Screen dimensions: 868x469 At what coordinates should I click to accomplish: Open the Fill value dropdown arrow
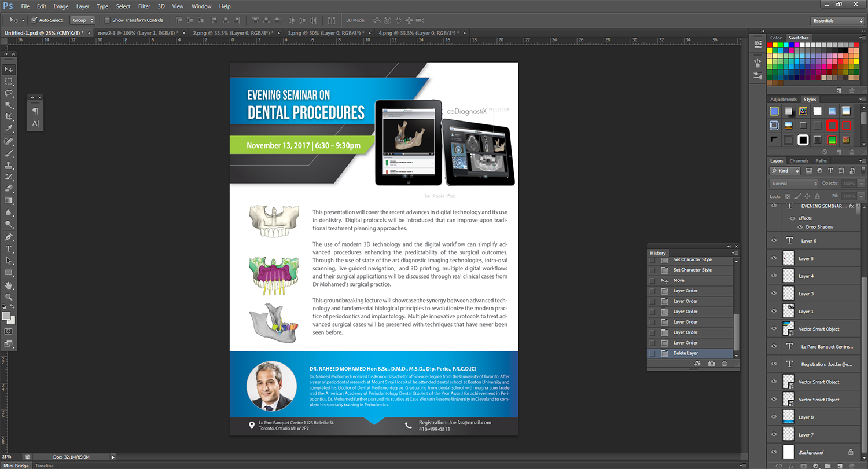point(861,196)
